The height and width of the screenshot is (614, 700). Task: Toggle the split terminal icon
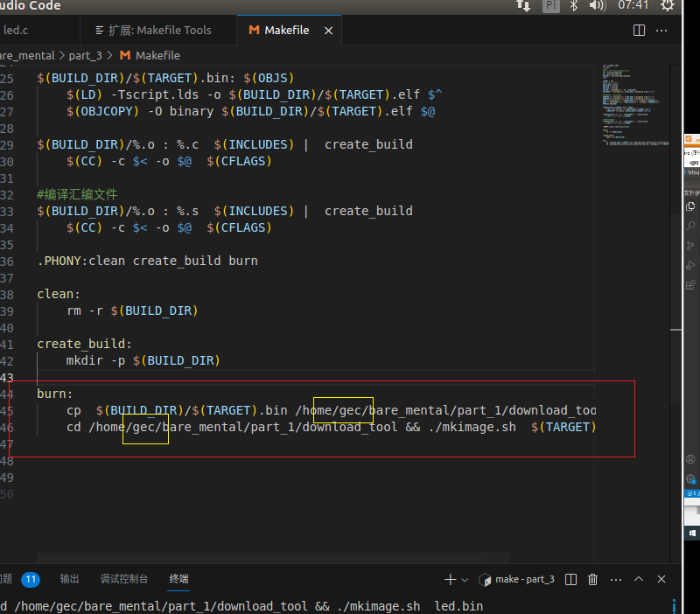570,579
